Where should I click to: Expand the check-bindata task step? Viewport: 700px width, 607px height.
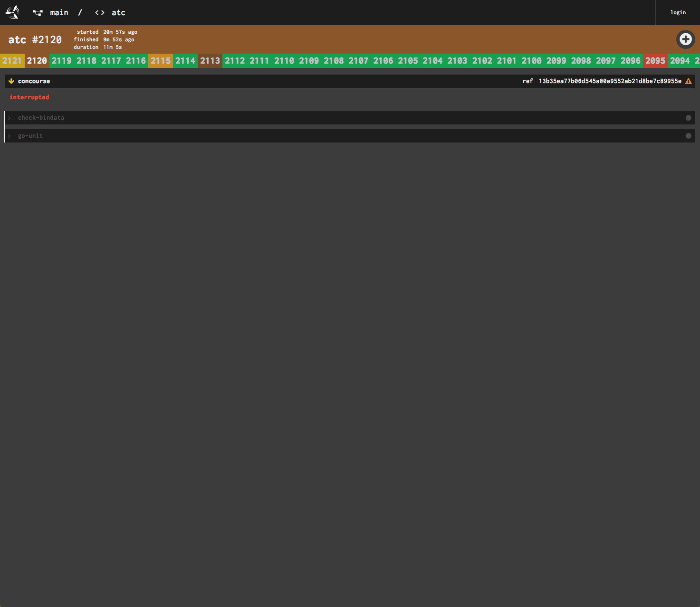coord(41,118)
